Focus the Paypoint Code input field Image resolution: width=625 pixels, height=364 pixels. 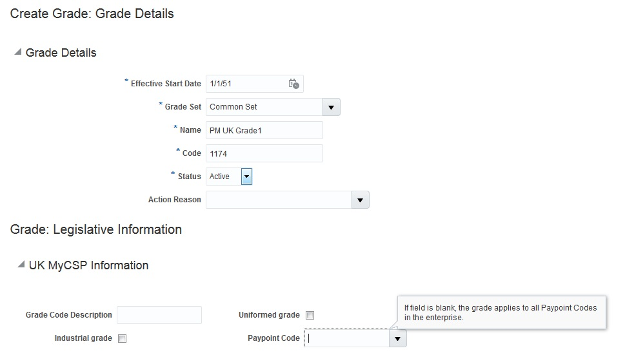(346, 338)
